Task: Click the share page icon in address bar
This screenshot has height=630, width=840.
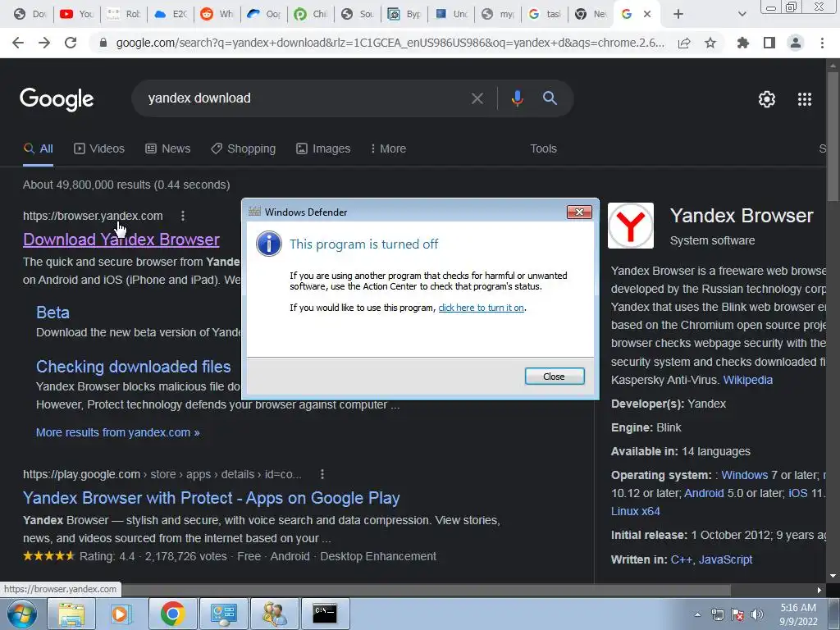Action: click(684, 43)
